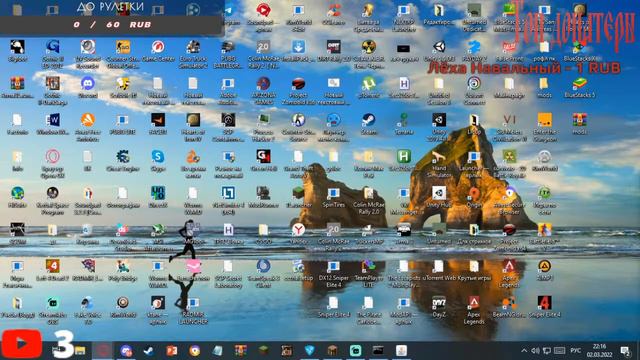Select the Крутые игры folder
This screenshot has width=640, height=360.
[474, 267]
